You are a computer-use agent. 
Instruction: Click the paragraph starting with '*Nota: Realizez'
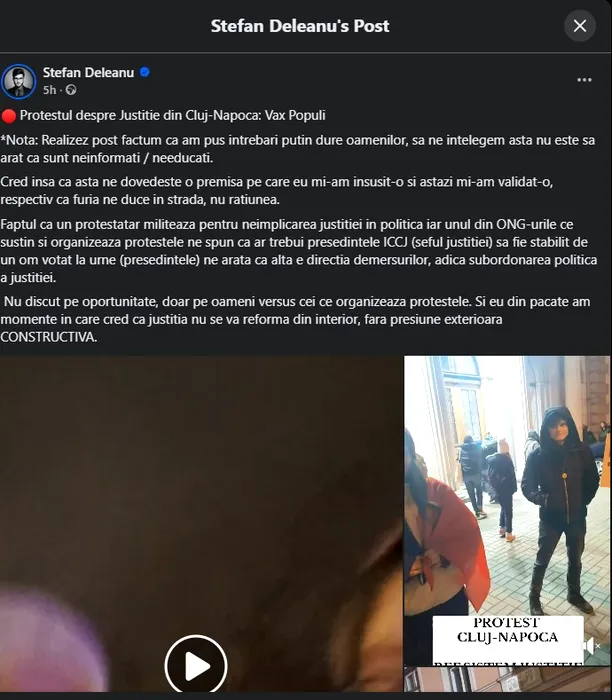click(x=298, y=149)
